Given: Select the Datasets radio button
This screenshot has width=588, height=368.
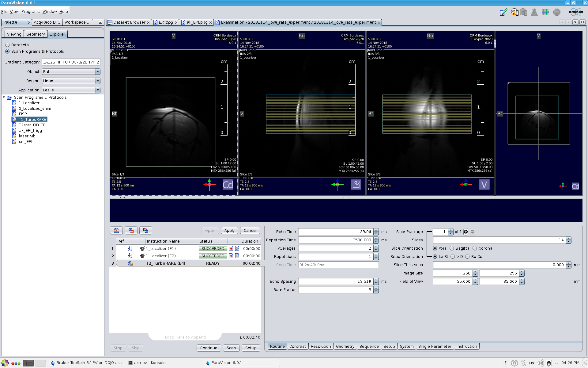Looking at the screenshot, I should coord(8,45).
